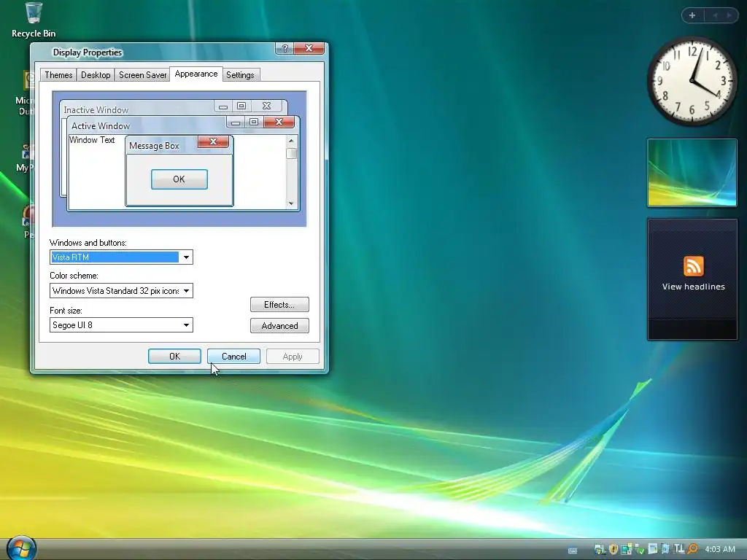Go to the previous sidebar gadget page

coord(715,15)
